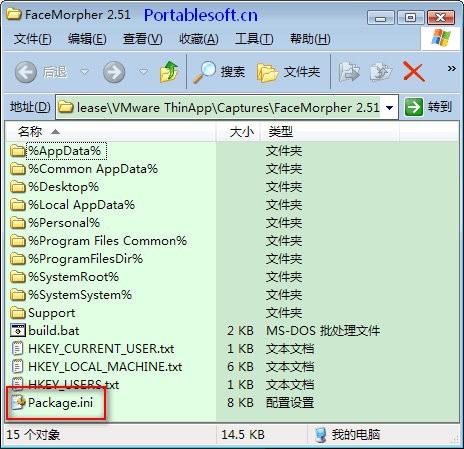Click the Back arrow button
The width and height of the screenshot is (464, 449).
pos(26,72)
